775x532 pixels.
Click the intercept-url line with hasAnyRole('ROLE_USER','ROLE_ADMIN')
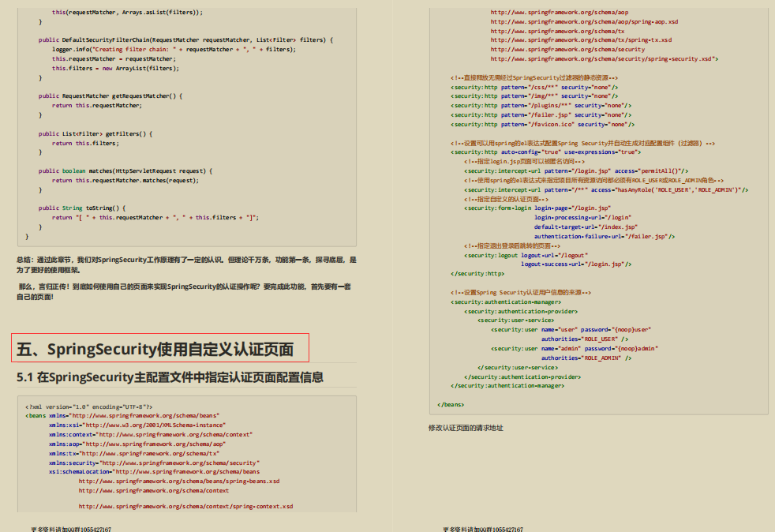606,190
